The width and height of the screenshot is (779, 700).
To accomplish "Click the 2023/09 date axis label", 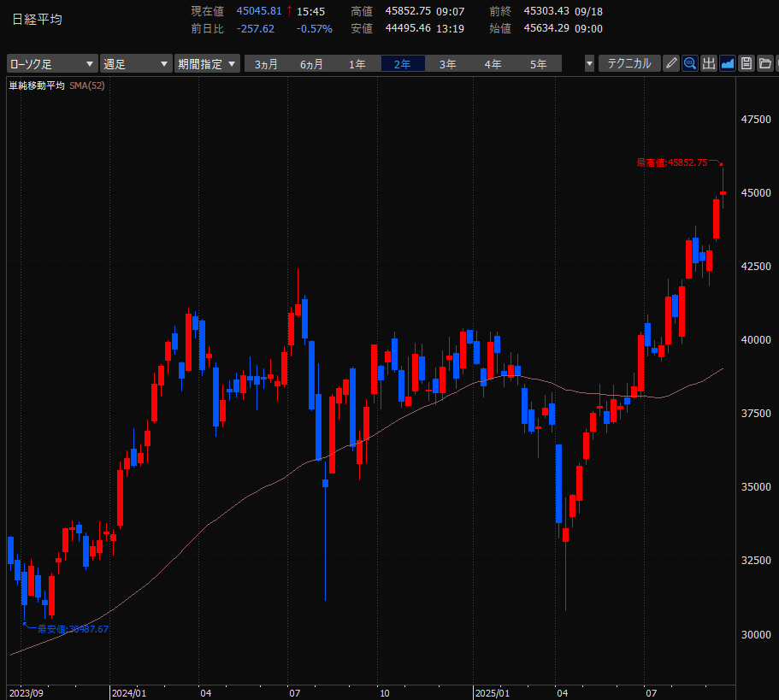I will pyautogui.click(x=27, y=693).
